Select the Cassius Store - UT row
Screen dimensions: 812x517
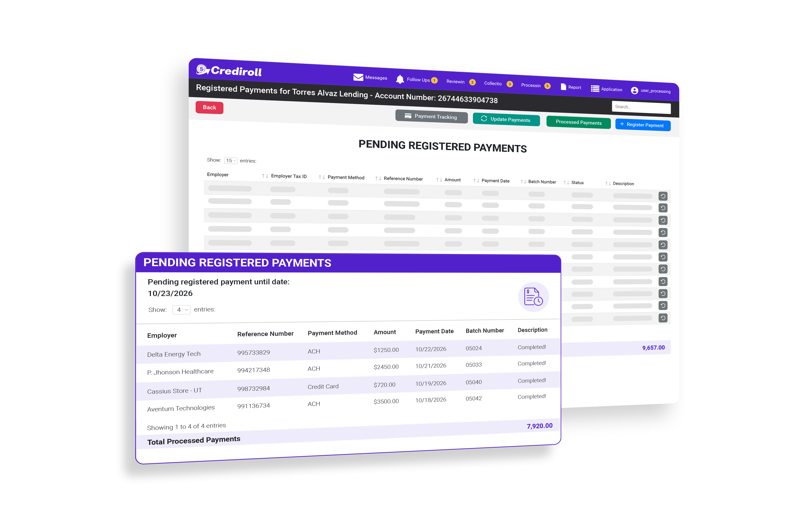coord(348,386)
